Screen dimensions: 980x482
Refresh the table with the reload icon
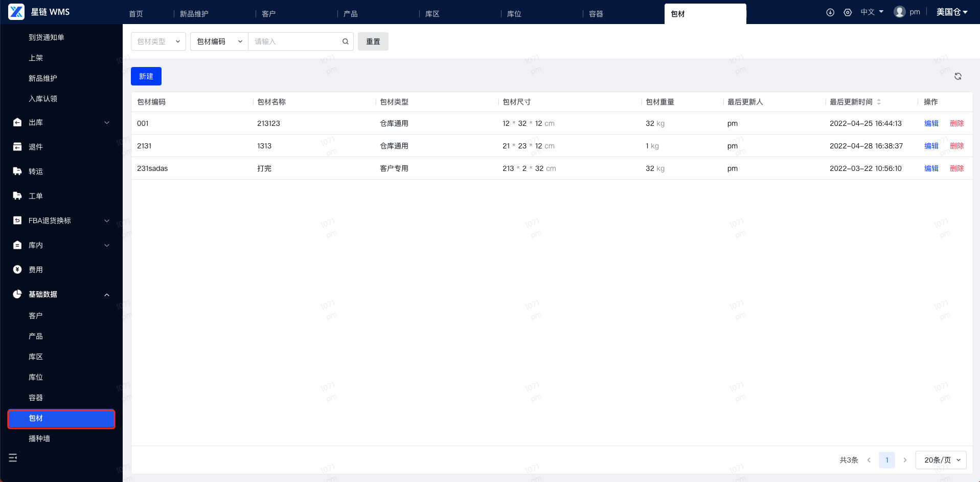[x=958, y=76]
